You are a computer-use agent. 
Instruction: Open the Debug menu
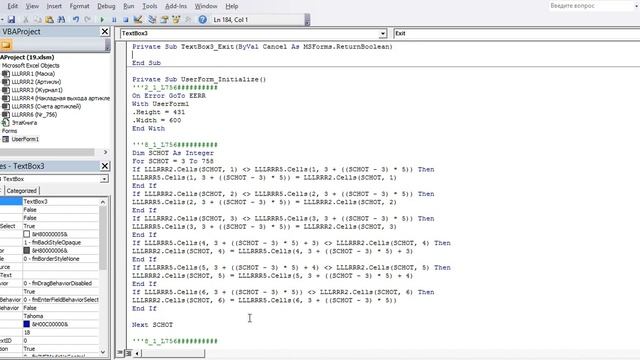[106, 6]
